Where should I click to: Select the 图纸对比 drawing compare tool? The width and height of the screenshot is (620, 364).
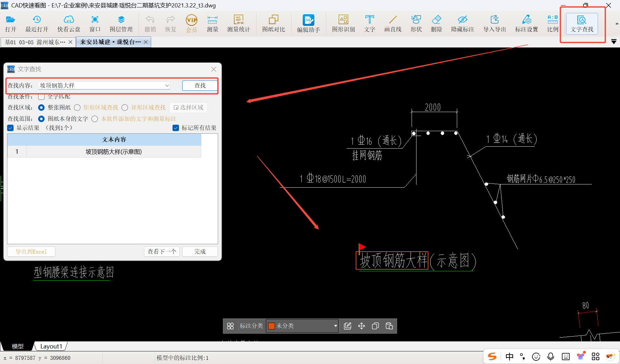click(x=273, y=23)
